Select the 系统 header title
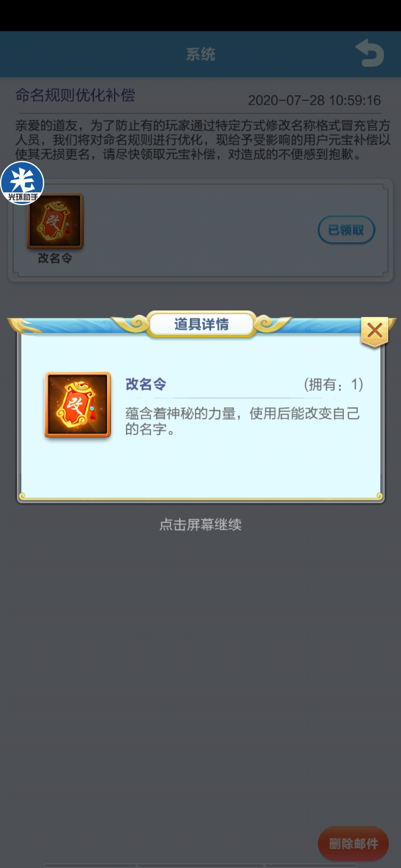Viewport: 401px width, 868px height. 200,54
